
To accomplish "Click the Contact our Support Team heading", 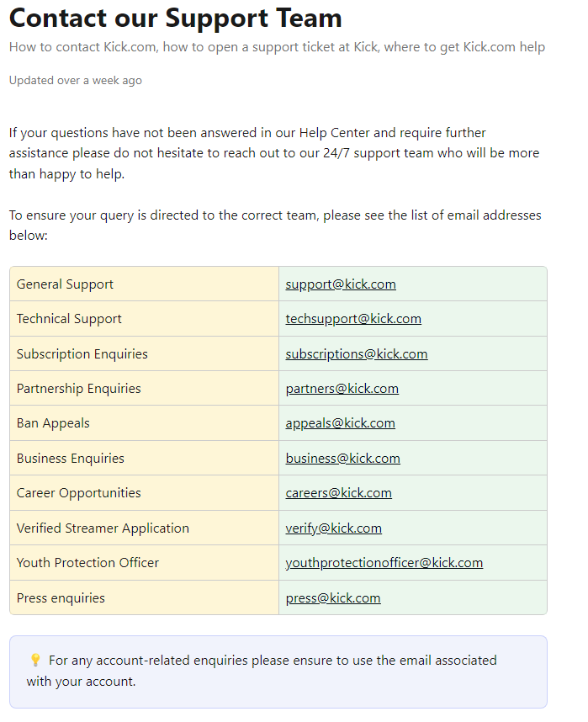I will [176, 19].
